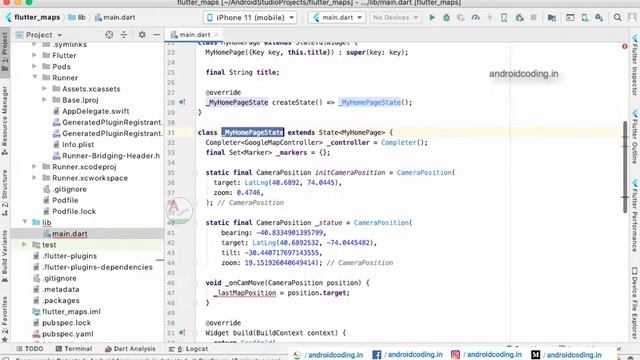Hide the Project panel with minus icon
The height and width of the screenshot is (360, 640).
tap(157, 35)
